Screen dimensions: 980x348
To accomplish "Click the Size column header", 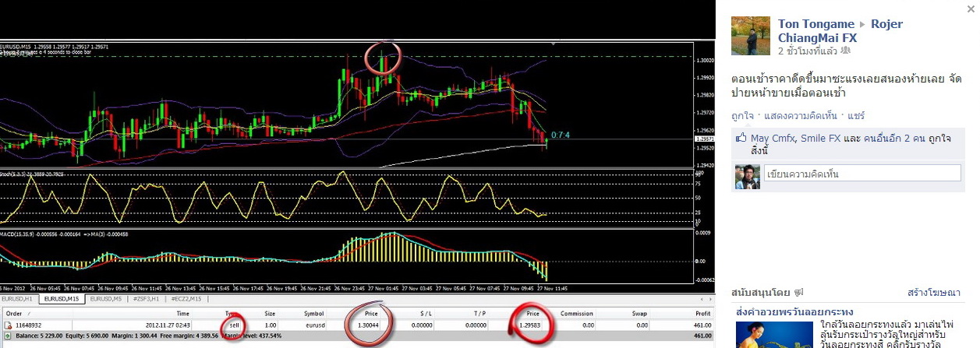I will [x=270, y=313].
